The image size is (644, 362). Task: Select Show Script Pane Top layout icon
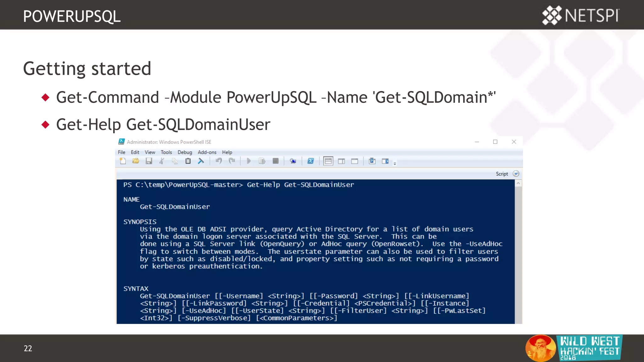coord(328,161)
